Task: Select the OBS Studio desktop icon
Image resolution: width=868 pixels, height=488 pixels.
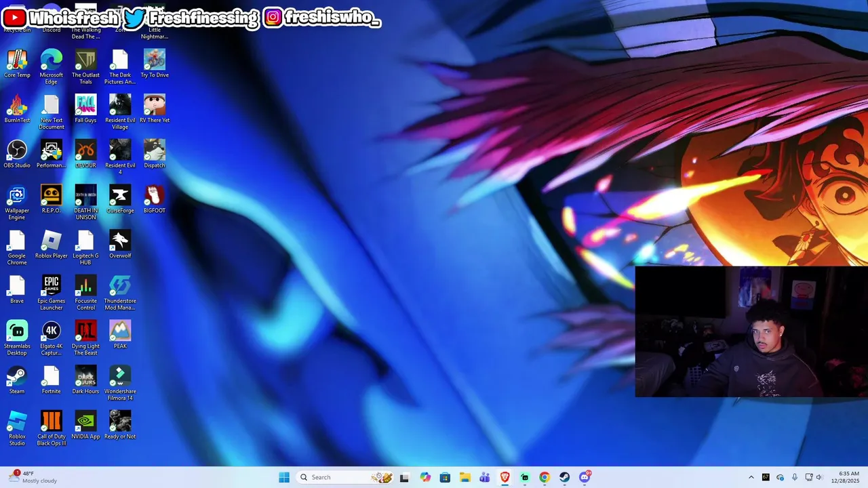Action: (x=17, y=155)
